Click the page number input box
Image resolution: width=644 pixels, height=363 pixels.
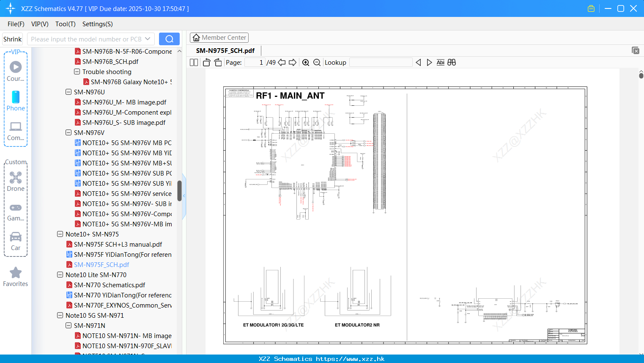tap(255, 63)
